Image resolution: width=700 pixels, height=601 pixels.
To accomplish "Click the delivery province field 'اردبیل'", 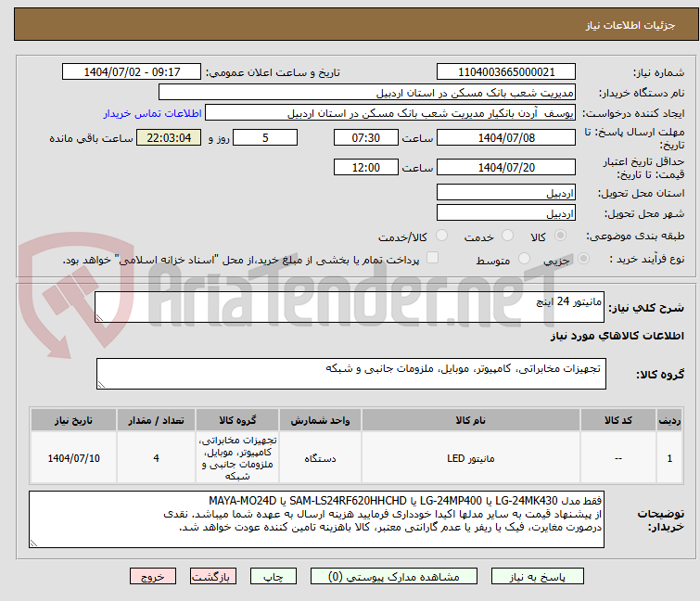I will point(506,192).
